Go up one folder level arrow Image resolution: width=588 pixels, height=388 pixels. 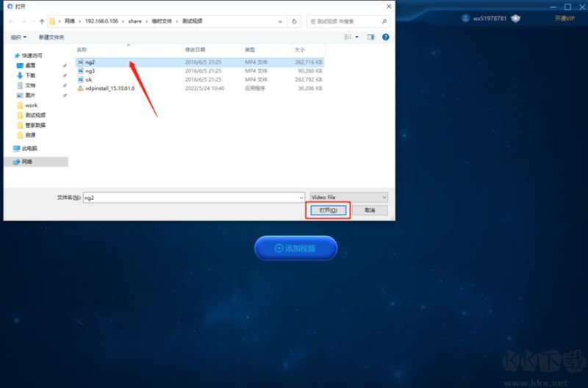42,21
